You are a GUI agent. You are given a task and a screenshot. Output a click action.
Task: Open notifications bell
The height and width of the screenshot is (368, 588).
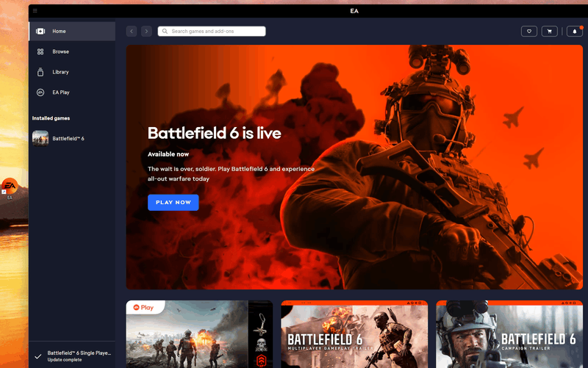point(575,31)
